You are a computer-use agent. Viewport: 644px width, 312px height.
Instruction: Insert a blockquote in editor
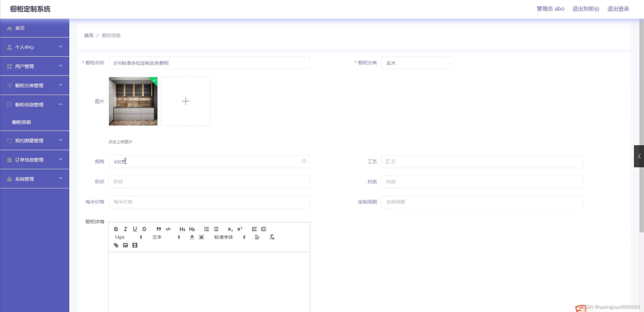(x=158, y=229)
